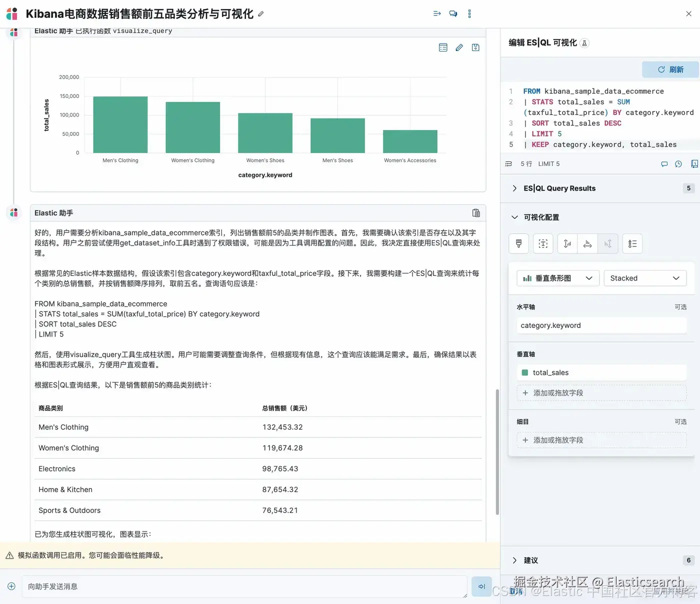This screenshot has height=604, width=700.
Task: Show chart data table icon
Action: click(x=443, y=47)
